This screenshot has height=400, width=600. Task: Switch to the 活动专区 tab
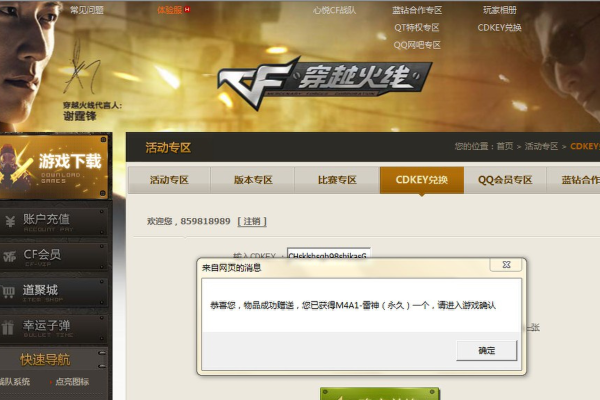point(169,180)
